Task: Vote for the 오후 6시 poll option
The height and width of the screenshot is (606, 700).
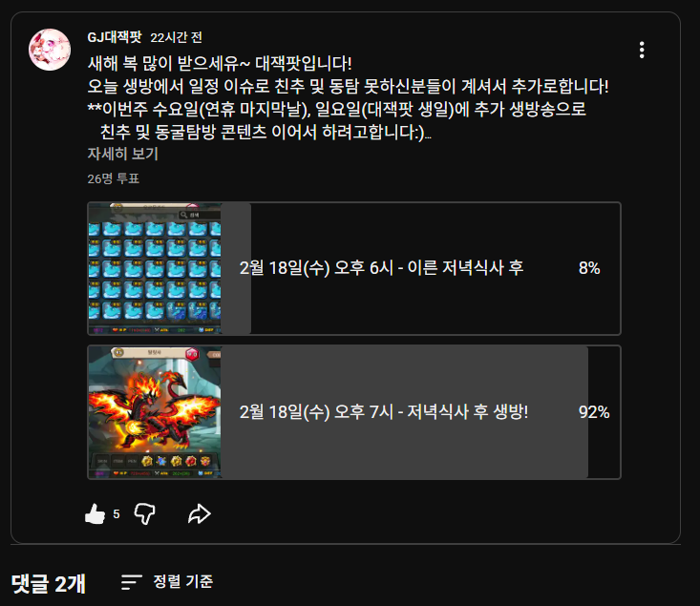Action: (354, 268)
